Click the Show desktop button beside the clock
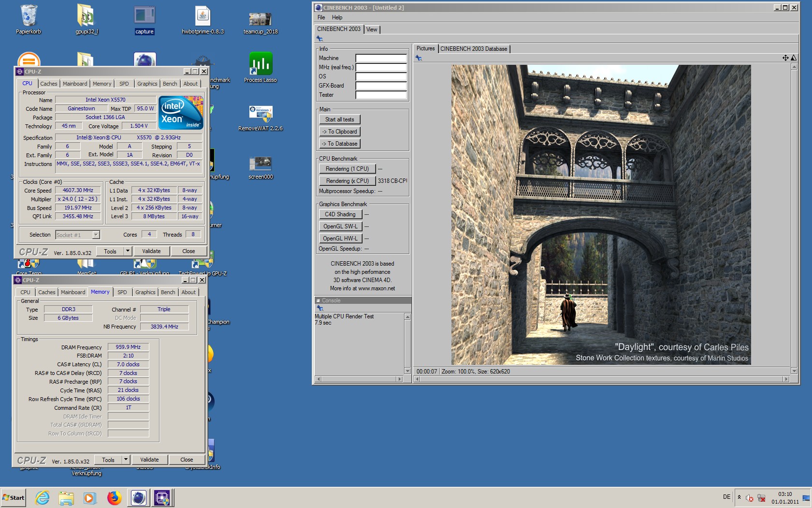 click(x=806, y=498)
